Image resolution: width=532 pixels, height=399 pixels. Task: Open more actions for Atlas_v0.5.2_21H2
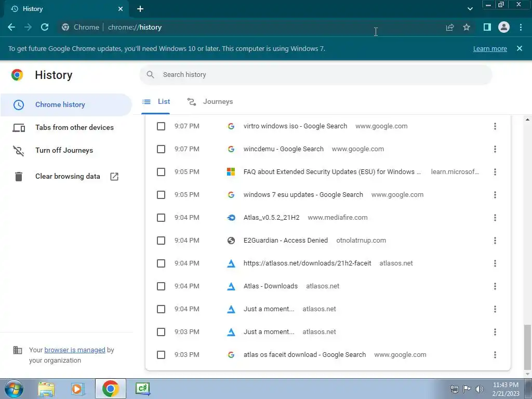tap(495, 218)
